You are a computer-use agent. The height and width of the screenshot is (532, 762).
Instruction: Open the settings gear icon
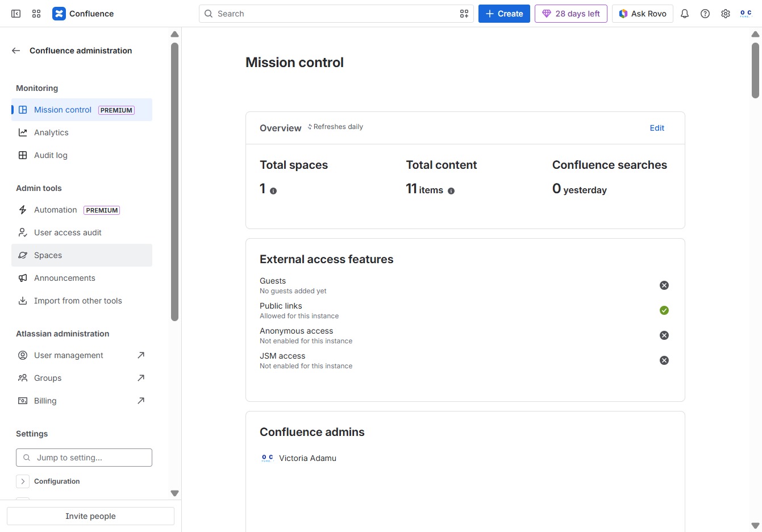726,14
